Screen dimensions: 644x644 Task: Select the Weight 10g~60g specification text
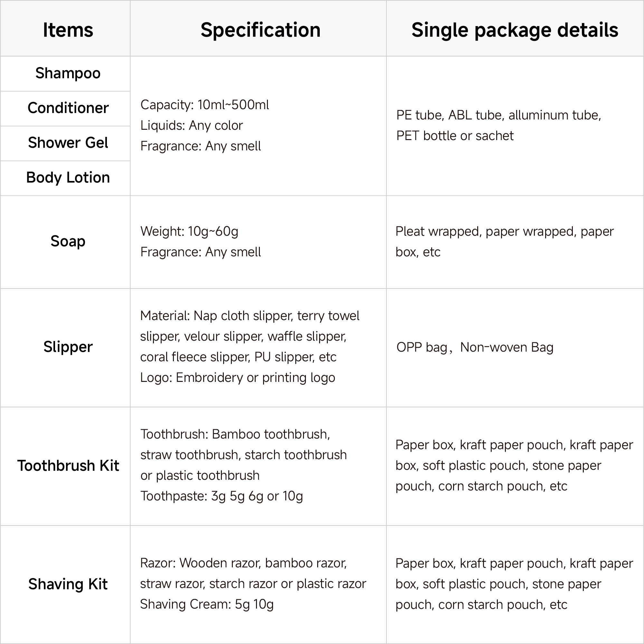[x=189, y=231]
